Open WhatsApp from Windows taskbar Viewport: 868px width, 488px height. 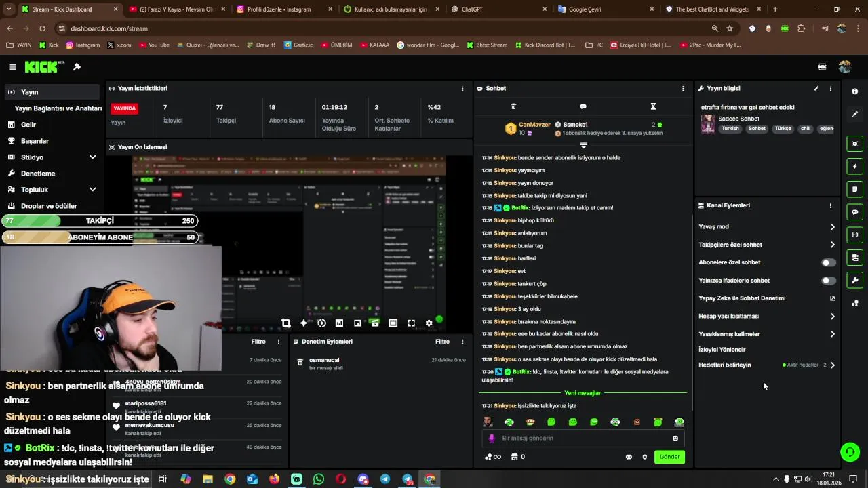tap(319, 479)
